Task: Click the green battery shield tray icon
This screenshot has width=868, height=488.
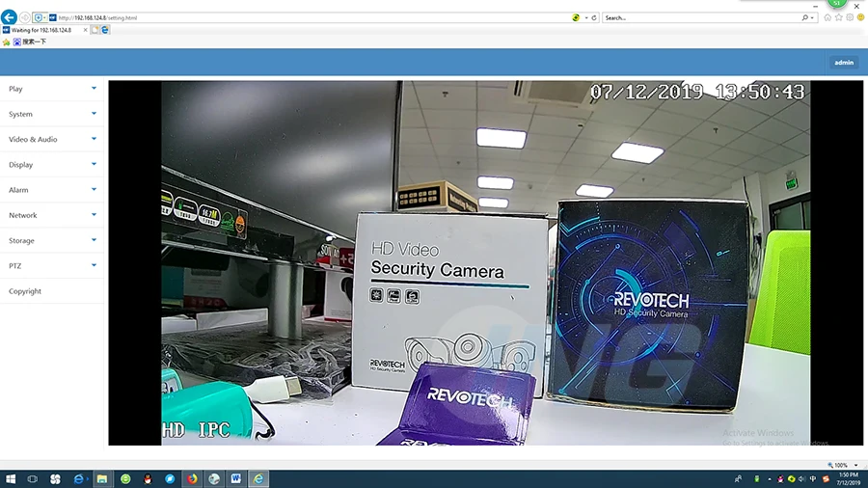Action: (757, 479)
